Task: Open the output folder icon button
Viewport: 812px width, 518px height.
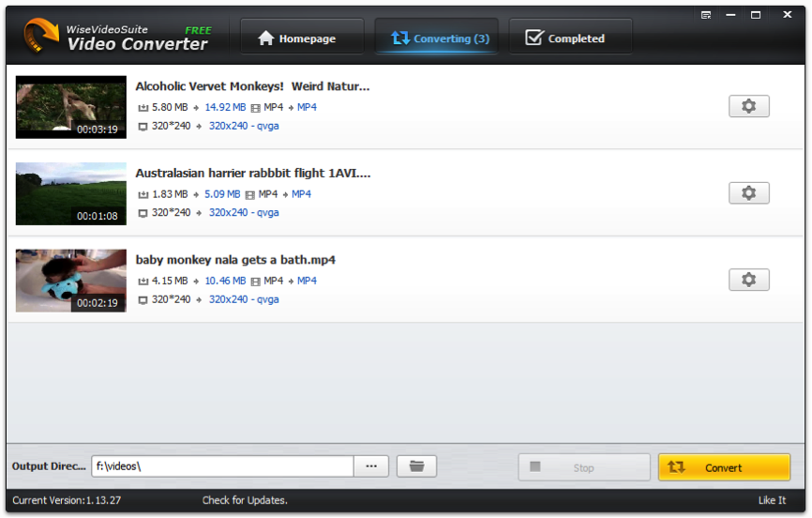Action: pyautogui.click(x=416, y=466)
